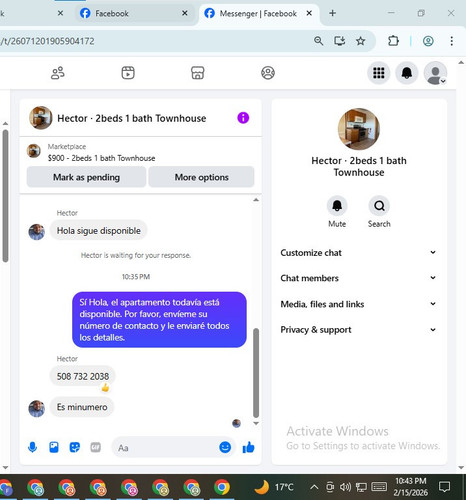The height and width of the screenshot is (500, 466).
Task: Open the emoji picker smiley
Action: click(x=225, y=447)
